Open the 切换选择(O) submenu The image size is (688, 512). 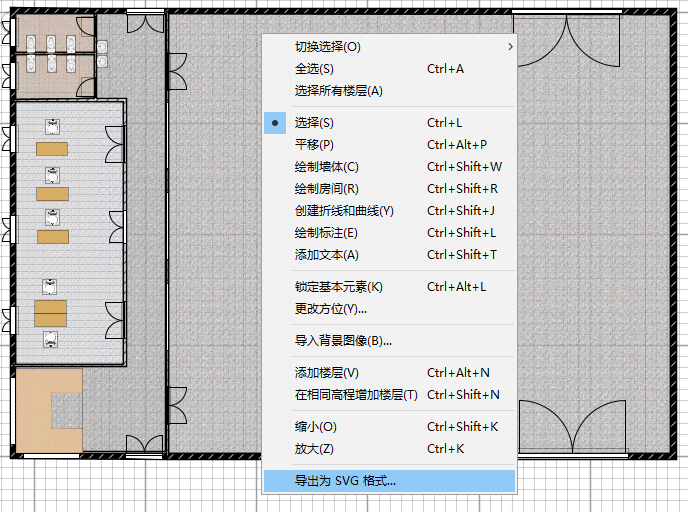[389, 47]
